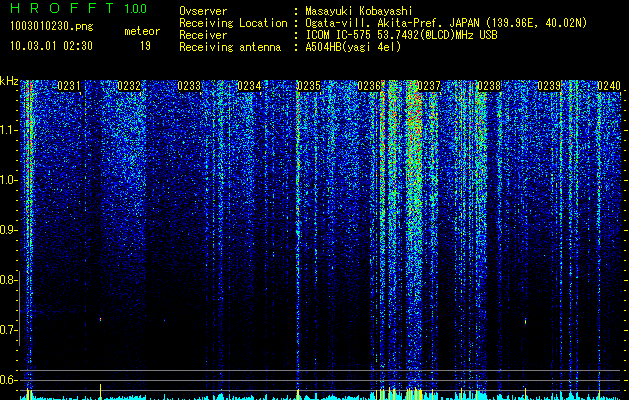
Task: Select antenna text A504HB(yagi 4el)
Action: click(353, 47)
